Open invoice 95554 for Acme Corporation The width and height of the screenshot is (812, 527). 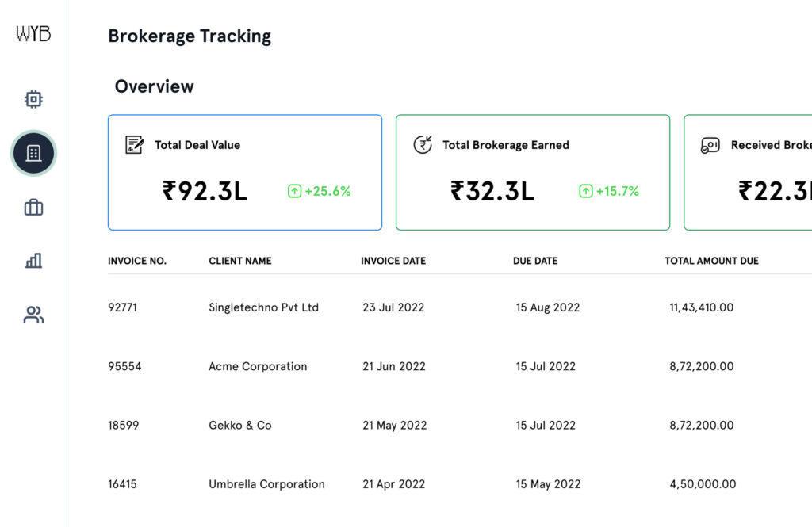coord(124,366)
